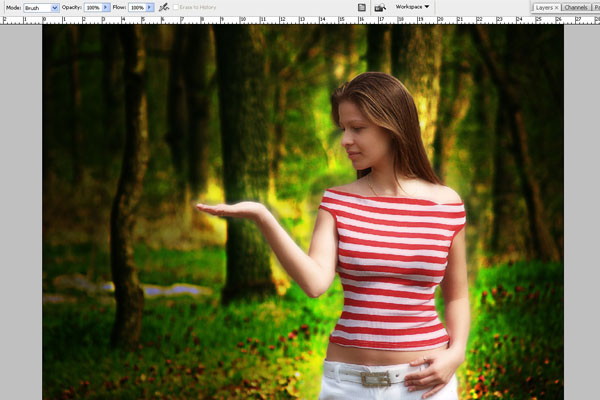Click the Opacity percentage field
600x400 pixels.
pyautogui.click(x=92, y=7)
